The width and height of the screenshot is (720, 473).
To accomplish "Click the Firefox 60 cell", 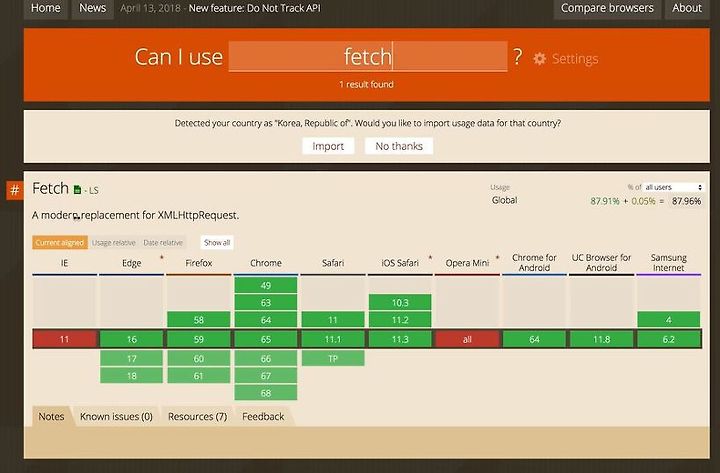I will 199,359.
